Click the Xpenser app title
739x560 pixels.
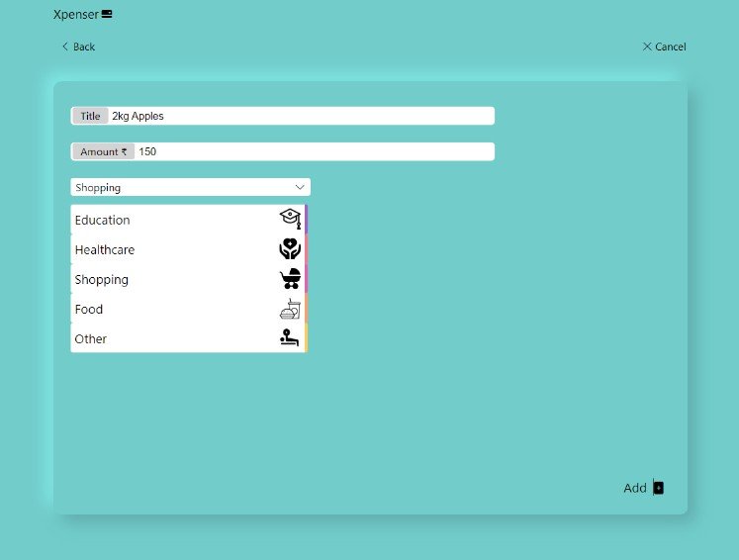pos(75,15)
